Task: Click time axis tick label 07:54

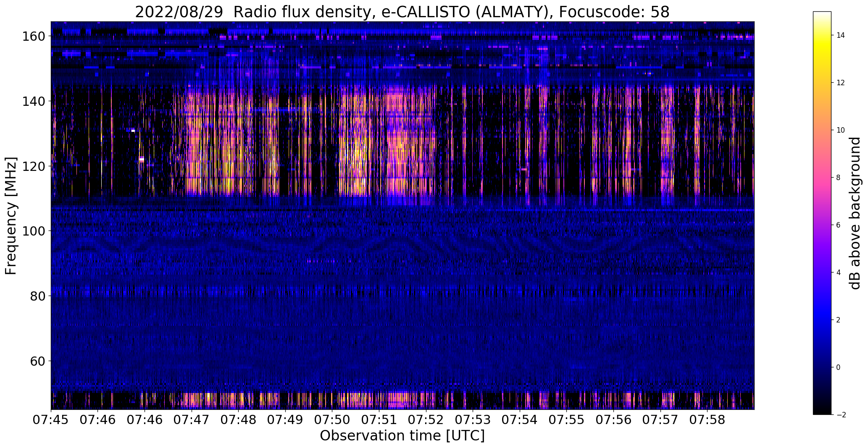Action: click(520, 420)
